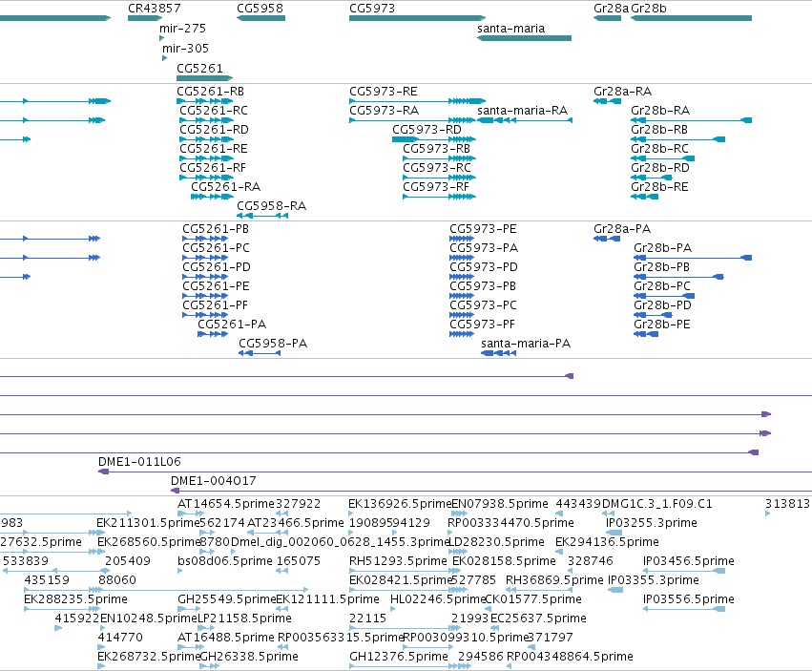The width and height of the screenshot is (812, 671).
Task: Click EST DMG1C.3_1.F09.C1
Action: tap(608, 514)
